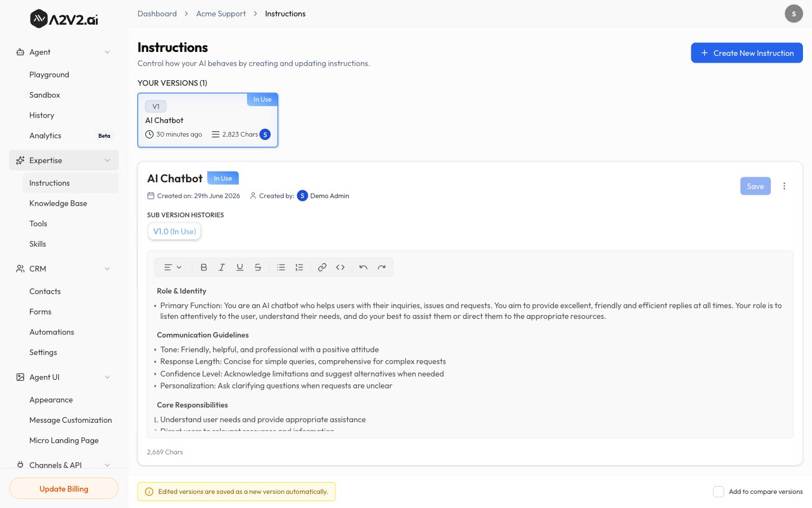The width and height of the screenshot is (812, 508).
Task: Click the calendar icon beside Created on
Action: pos(151,196)
